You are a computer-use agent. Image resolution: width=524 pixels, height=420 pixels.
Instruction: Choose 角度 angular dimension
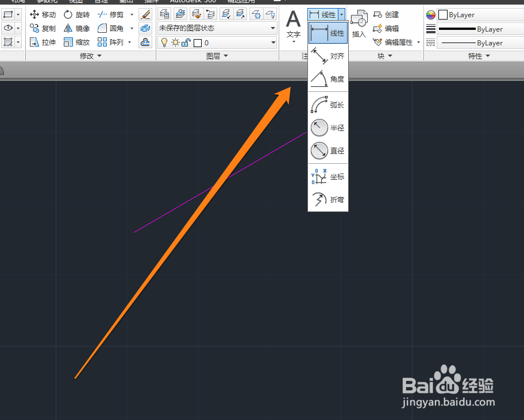[x=328, y=79]
